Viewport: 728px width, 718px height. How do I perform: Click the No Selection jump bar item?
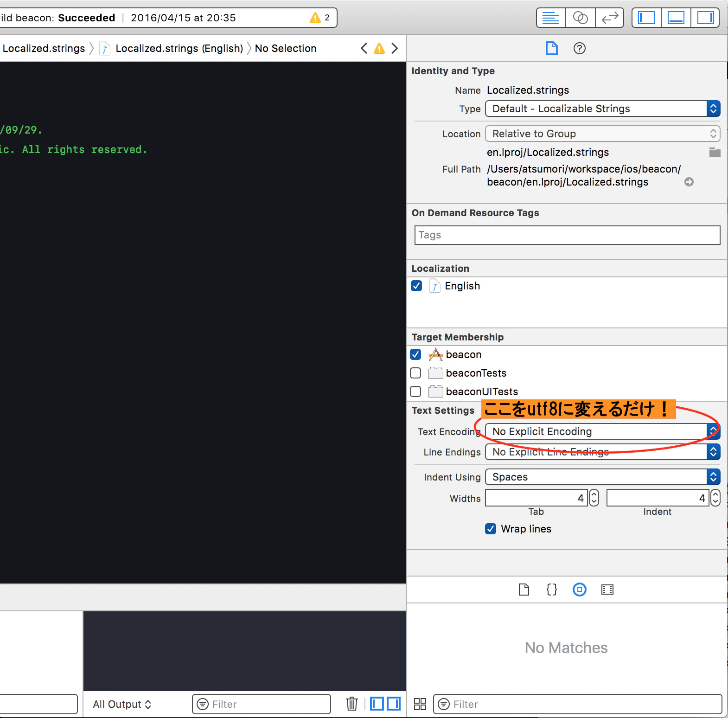tap(286, 48)
